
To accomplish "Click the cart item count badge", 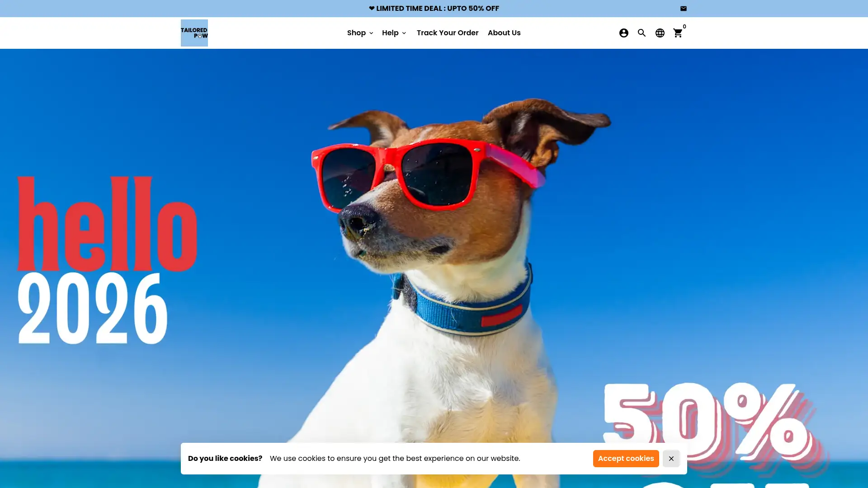I will click(x=684, y=26).
